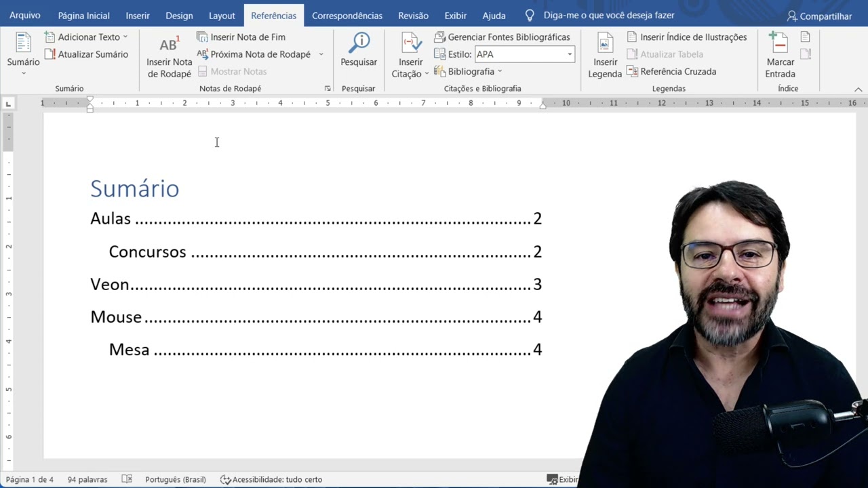Screen dimensions: 868x488
Task: Click Diga-me o que você deseja fazer
Action: click(609, 16)
